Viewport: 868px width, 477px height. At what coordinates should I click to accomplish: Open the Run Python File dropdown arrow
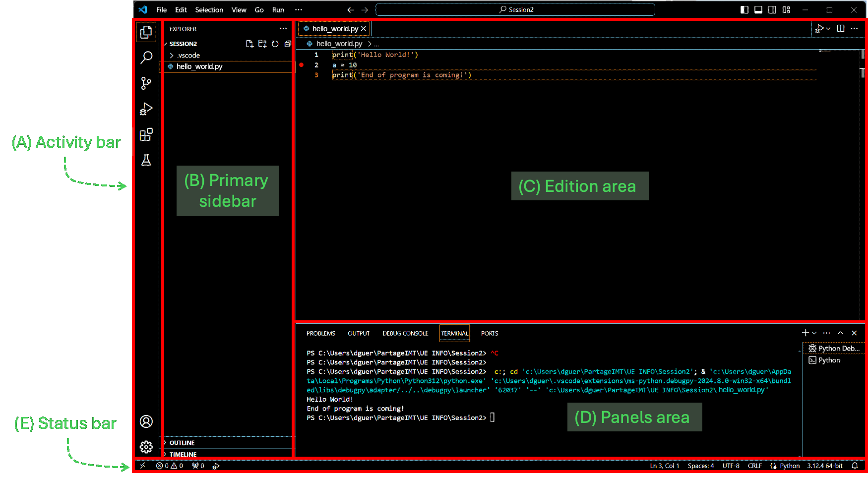pyautogui.click(x=828, y=29)
